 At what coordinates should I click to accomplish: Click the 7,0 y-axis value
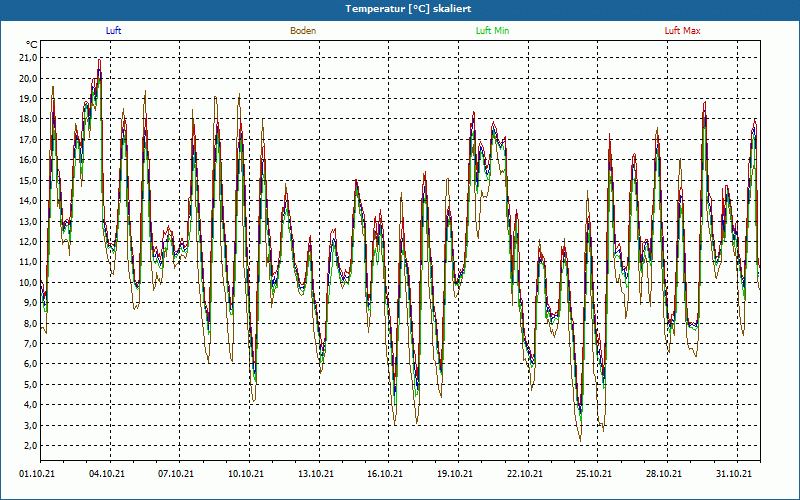(31, 343)
